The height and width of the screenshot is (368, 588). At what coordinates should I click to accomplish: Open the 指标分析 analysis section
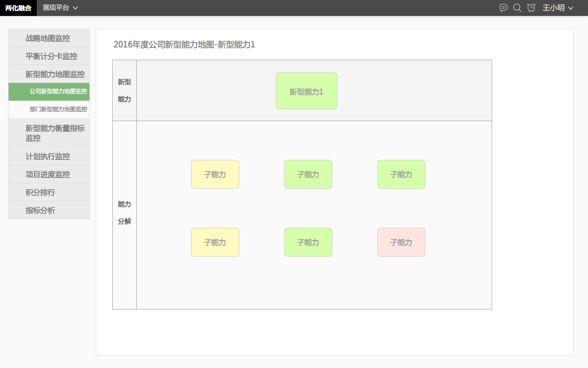tap(40, 210)
